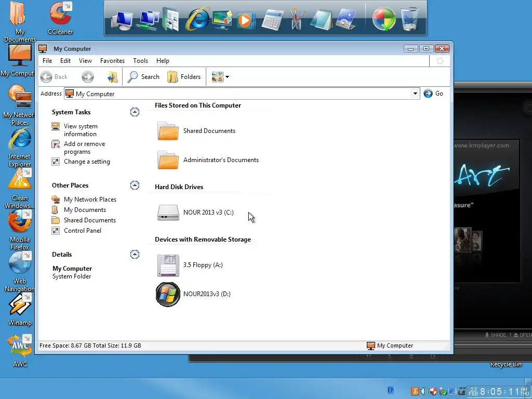Open the Edit menu
The height and width of the screenshot is (399, 532).
click(x=65, y=61)
